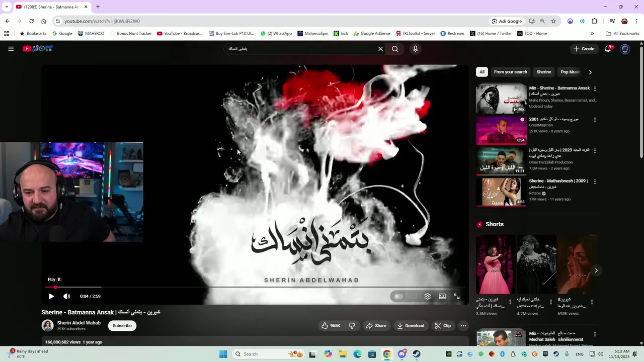Open a new browser tab with plus

click(x=98, y=7)
